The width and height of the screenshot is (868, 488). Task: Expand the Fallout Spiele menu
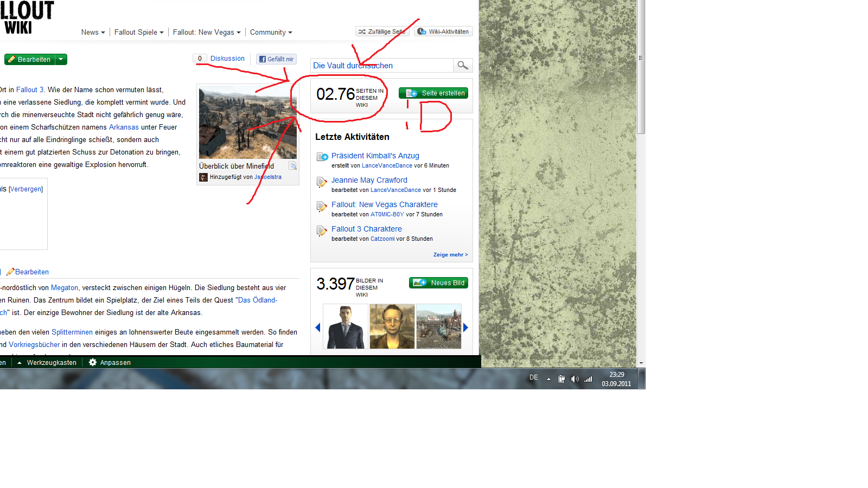tap(138, 33)
